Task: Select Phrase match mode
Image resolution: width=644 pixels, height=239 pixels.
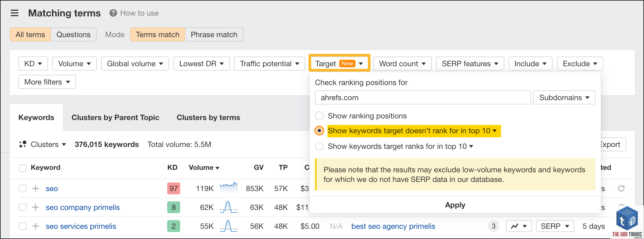Action: (x=214, y=34)
